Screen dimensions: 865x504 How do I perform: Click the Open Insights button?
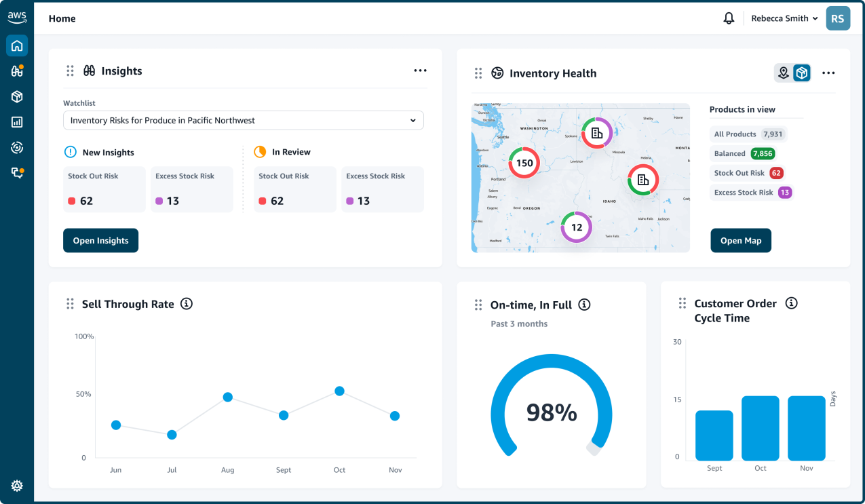tap(100, 241)
